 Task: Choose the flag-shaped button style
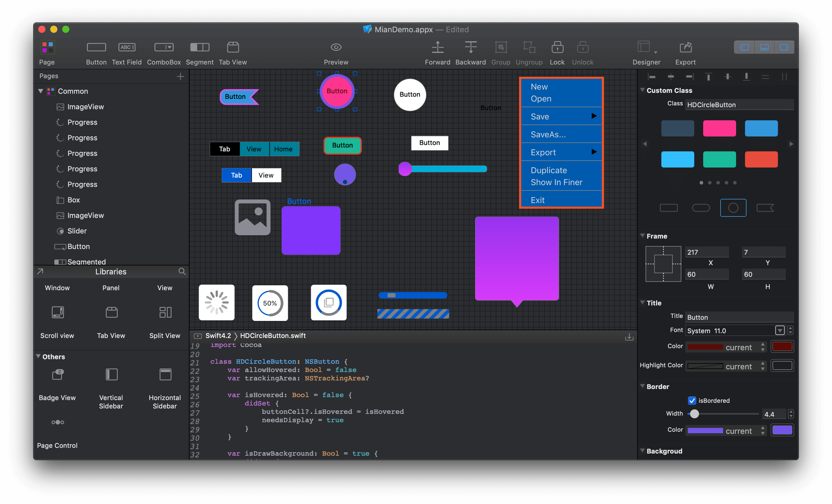(765, 208)
